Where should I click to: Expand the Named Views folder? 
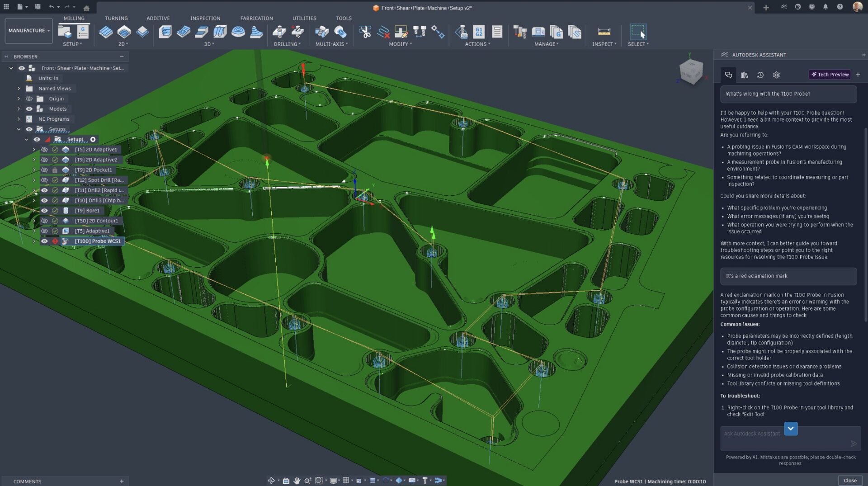click(19, 89)
